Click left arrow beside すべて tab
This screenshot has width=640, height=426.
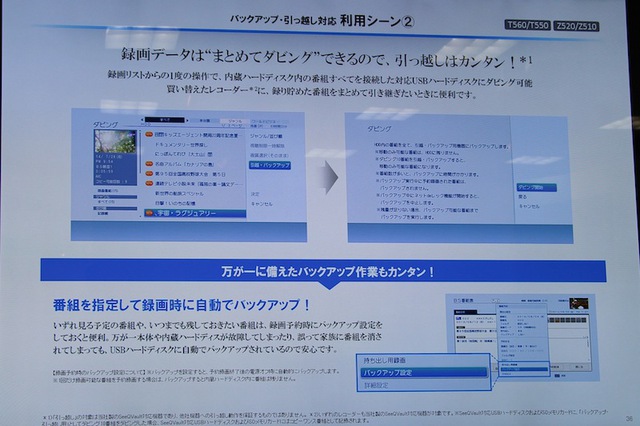click(x=142, y=120)
